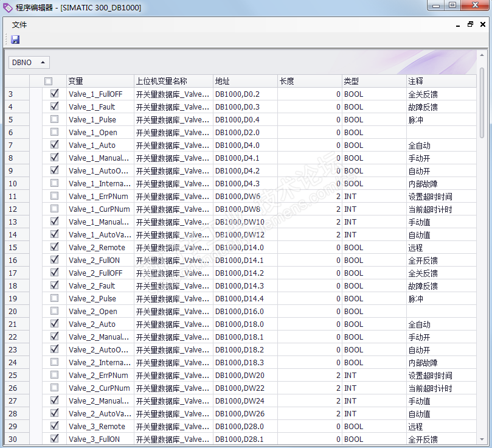The image size is (492, 448).
Task: Untick the Valve_2_FullON checkbox
Action: point(55,260)
